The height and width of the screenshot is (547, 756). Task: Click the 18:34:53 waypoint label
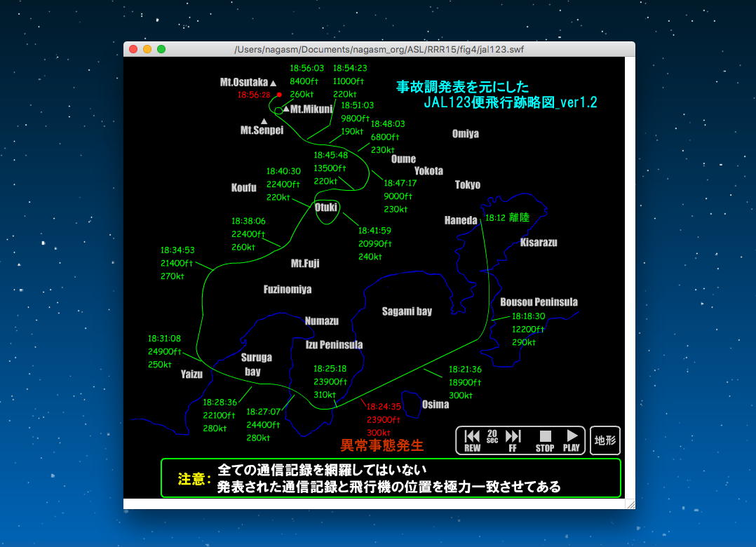[x=177, y=250]
